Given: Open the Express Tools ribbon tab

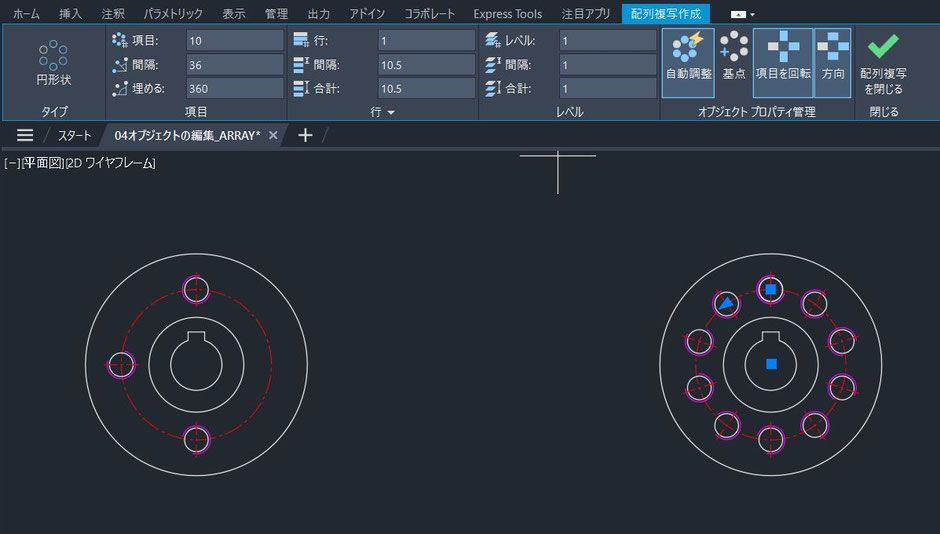Looking at the screenshot, I should [508, 14].
